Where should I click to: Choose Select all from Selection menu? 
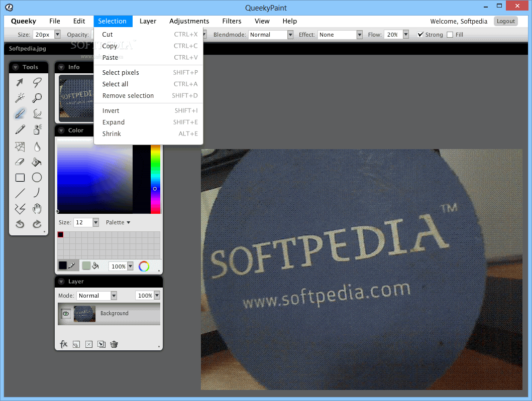coord(148,84)
